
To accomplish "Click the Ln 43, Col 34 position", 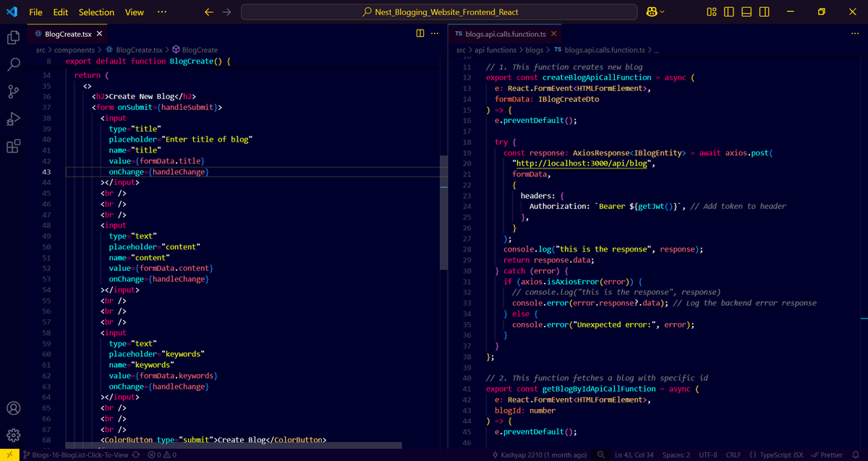I will (x=634, y=454).
